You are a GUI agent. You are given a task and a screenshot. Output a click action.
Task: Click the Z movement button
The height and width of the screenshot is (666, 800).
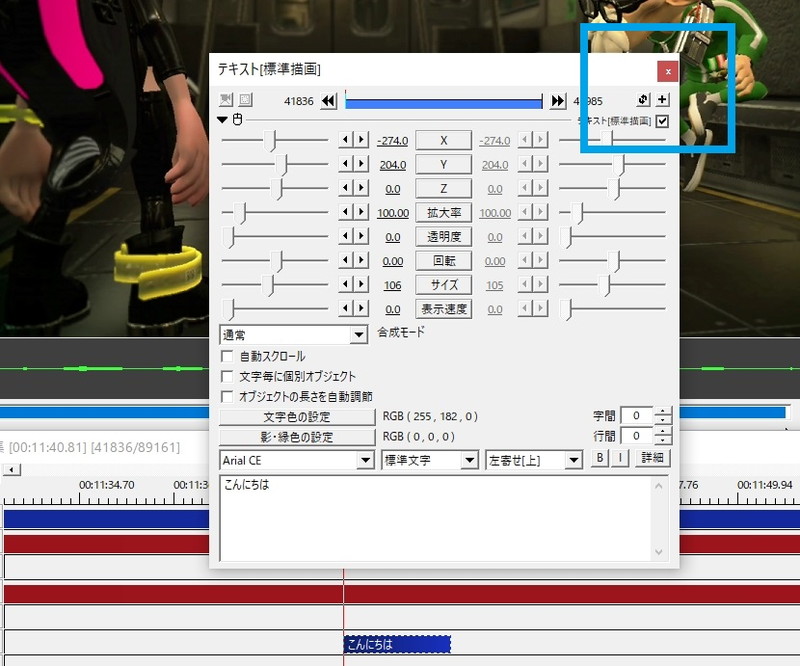coord(443,188)
